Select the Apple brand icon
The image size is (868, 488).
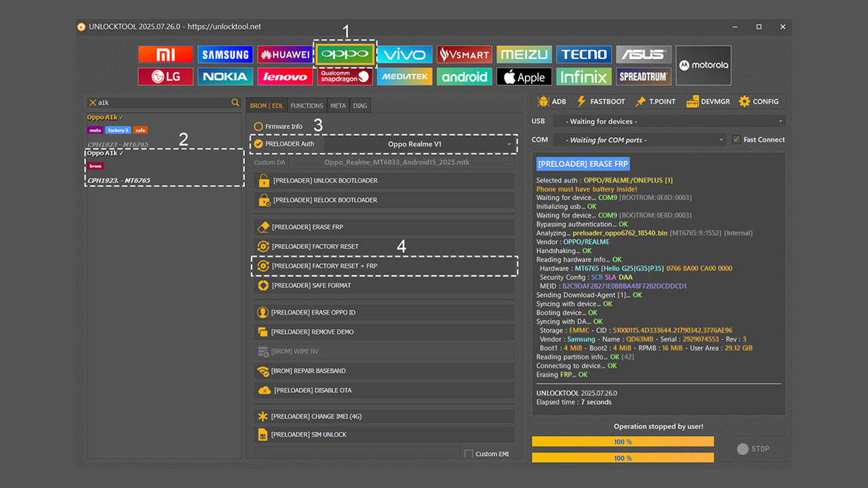pos(524,77)
